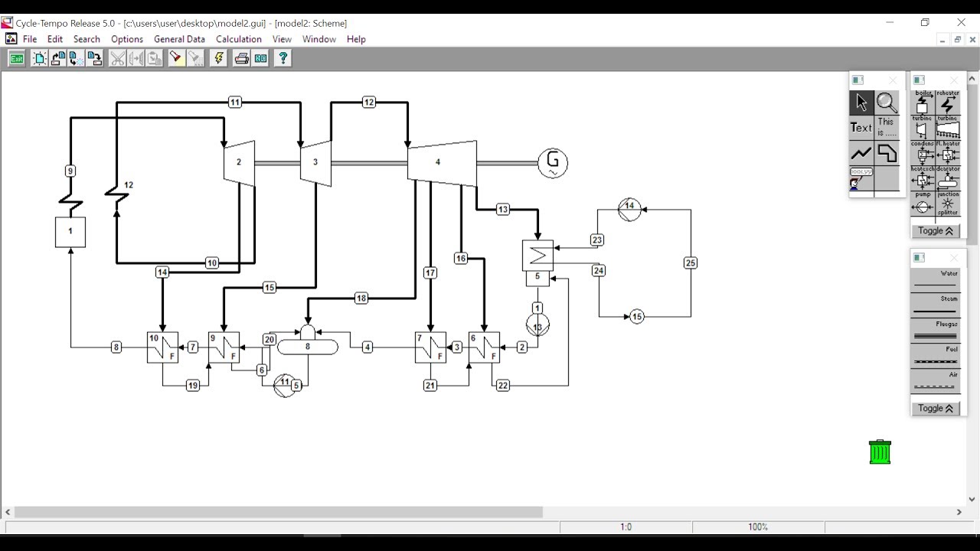Click the horizontal scrollbar thumb
The height and width of the screenshot is (551, 980).
[278, 512]
